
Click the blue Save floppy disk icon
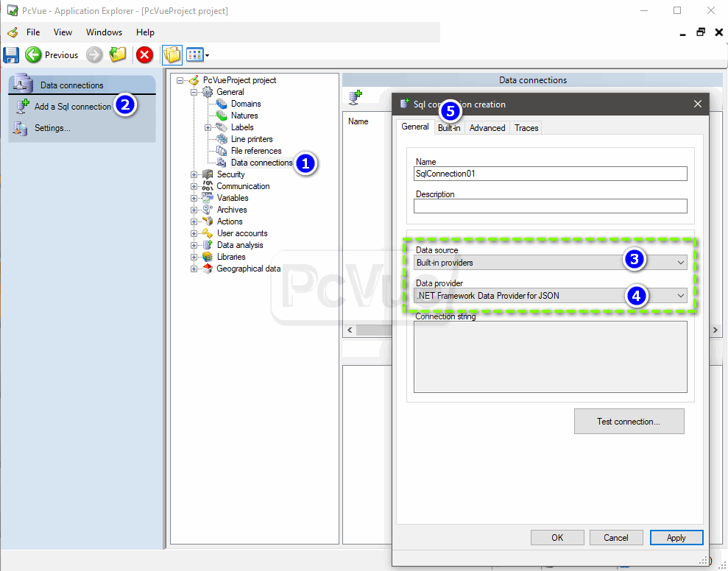(11, 54)
